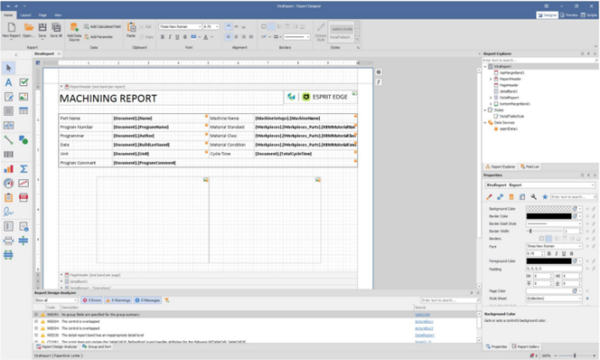Click the pointer selection tool
Viewport: 600px width, 360px height.
[8, 68]
